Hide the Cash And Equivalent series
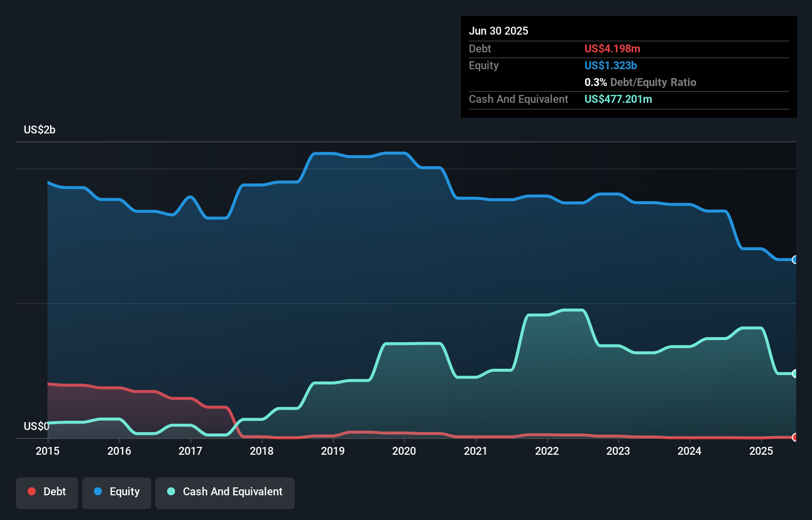This screenshot has width=812, height=520. tap(225, 492)
